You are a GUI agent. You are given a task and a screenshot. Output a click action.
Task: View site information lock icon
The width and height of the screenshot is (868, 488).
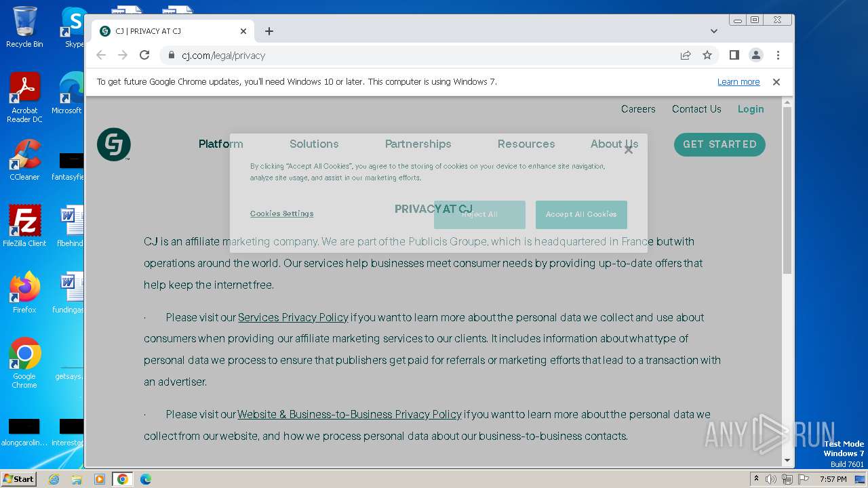(171, 55)
